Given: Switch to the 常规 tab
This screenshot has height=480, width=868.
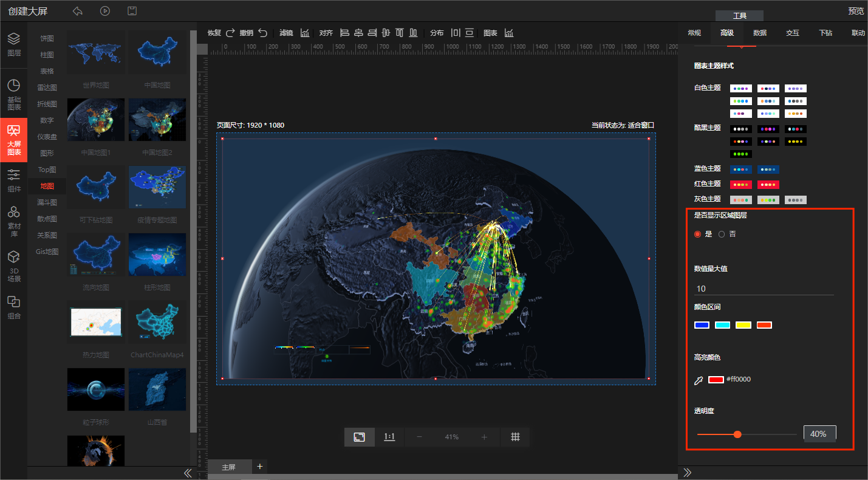Looking at the screenshot, I should tap(694, 33).
